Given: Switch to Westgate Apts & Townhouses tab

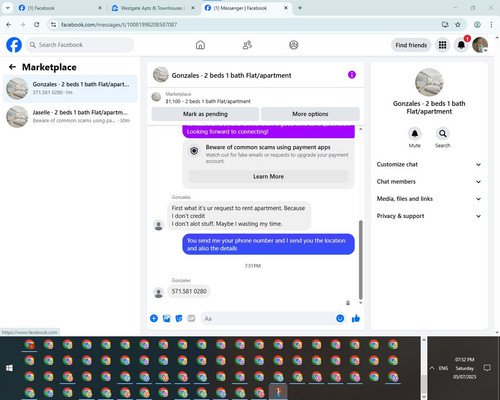Looking at the screenshot, I should 153,8.
